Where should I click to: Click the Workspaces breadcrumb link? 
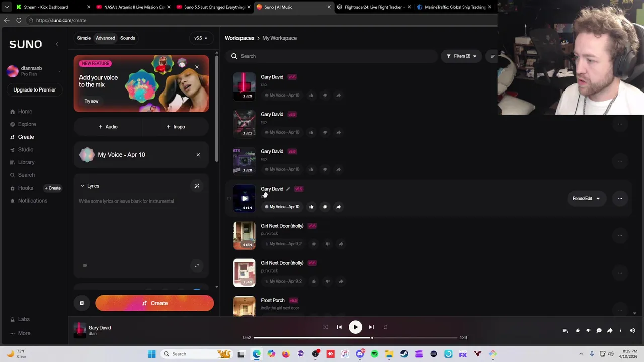[239, 38]
